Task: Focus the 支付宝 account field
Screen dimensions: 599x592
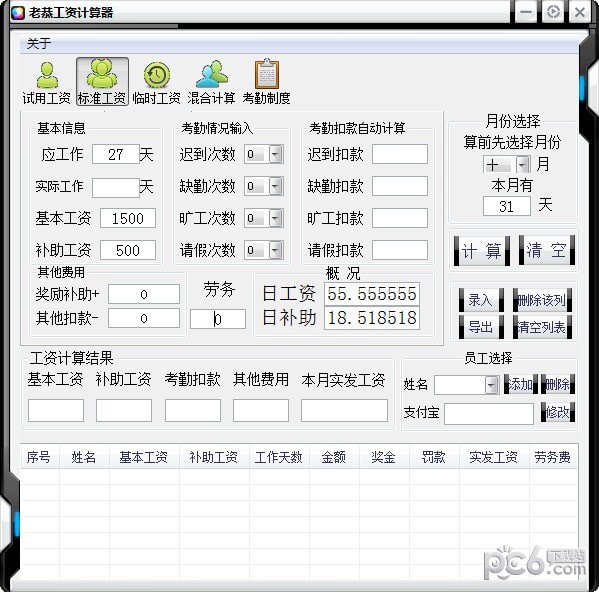Action: click(489, 414)
